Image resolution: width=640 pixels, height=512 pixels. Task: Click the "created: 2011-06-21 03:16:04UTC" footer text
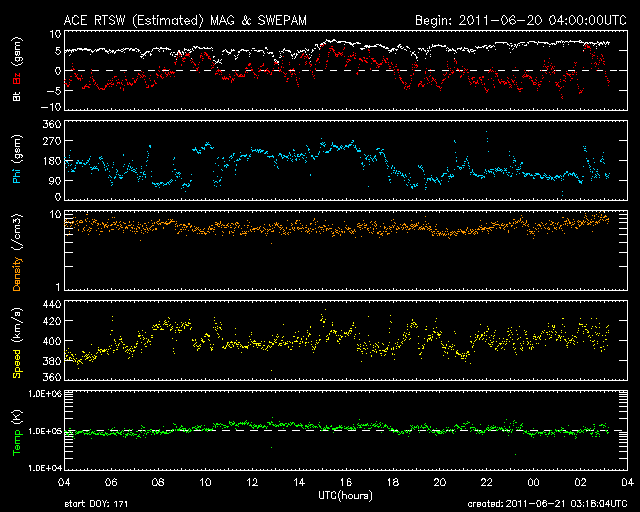pos(547,504)
